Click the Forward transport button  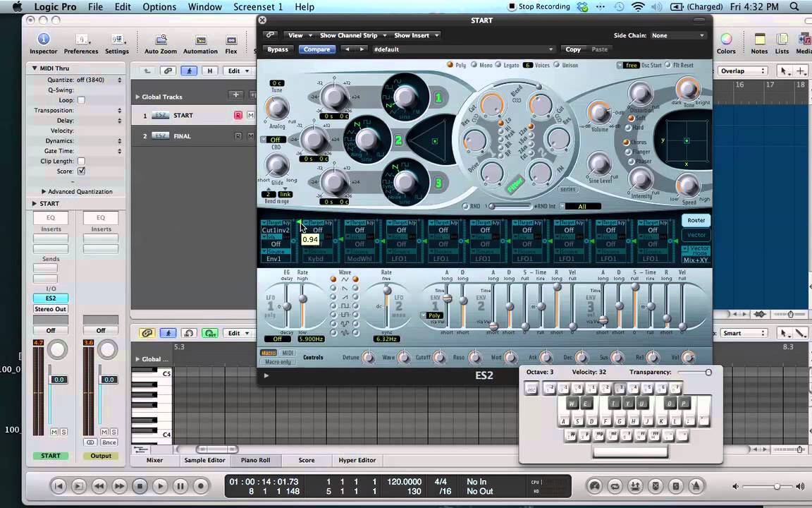pyautogui.click(x=119, y=485)
